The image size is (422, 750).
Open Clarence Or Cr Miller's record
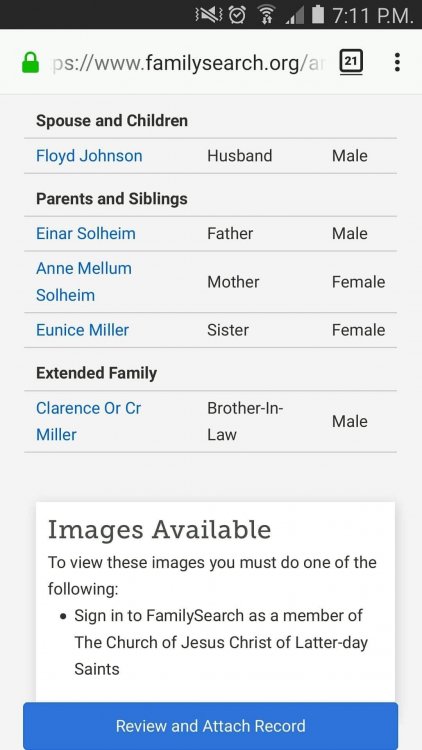pos(89,421)
